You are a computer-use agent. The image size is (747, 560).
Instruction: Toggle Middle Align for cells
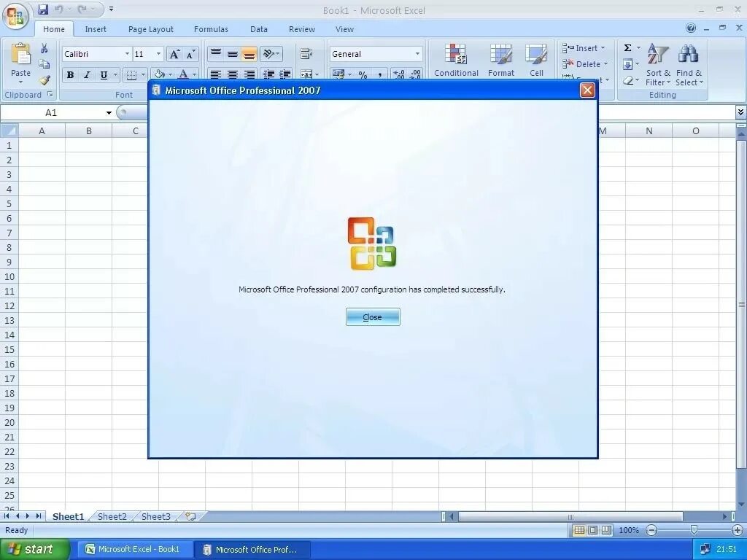pyautogui.click(x=233, y=54)
